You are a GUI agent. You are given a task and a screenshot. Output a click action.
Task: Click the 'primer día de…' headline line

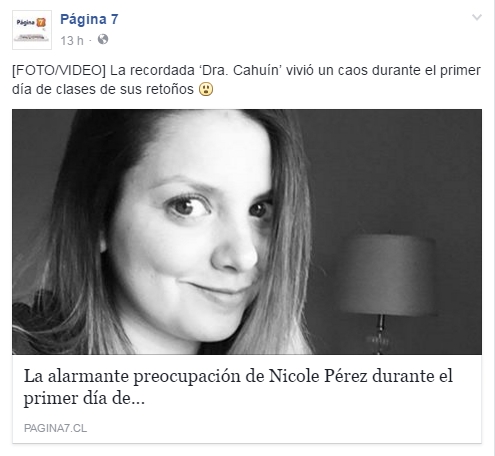pyautogui.click(x=84, y=398)
